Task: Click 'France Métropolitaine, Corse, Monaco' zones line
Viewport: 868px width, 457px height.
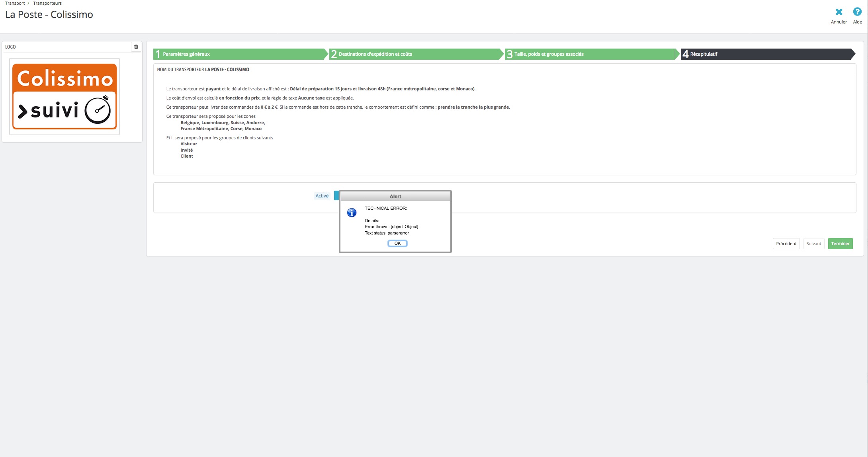Action: click(x=221, y=129)
